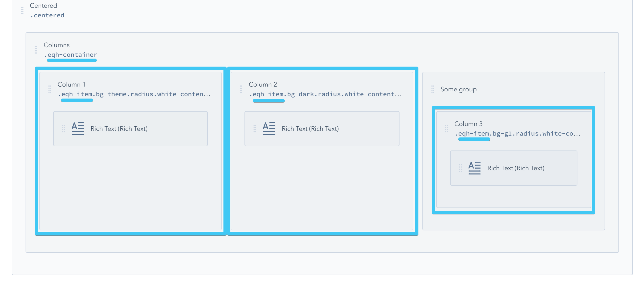Click the Rich Text (Rich Text) label in Column 2
Screen dimensions: 644x285
point(310,128)
